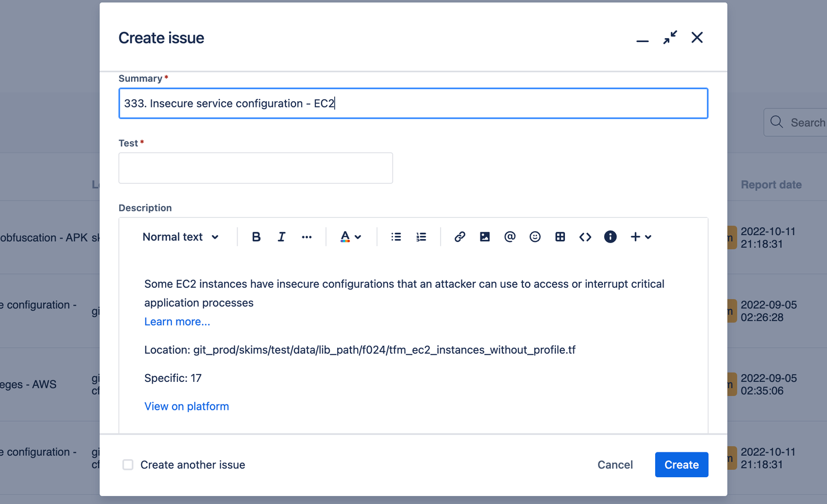
Task: Select report date 2022-09-05 02:26:28
Action: [x=768, y=311]
